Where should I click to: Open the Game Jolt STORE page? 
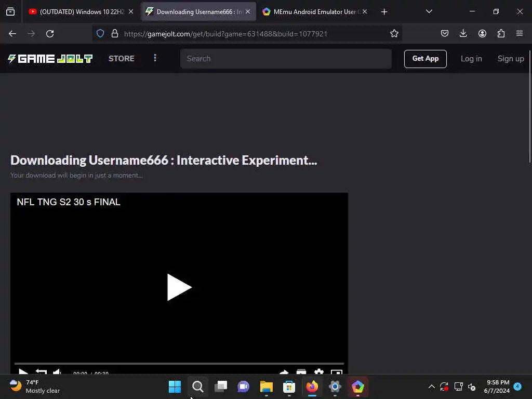point(122,59)
